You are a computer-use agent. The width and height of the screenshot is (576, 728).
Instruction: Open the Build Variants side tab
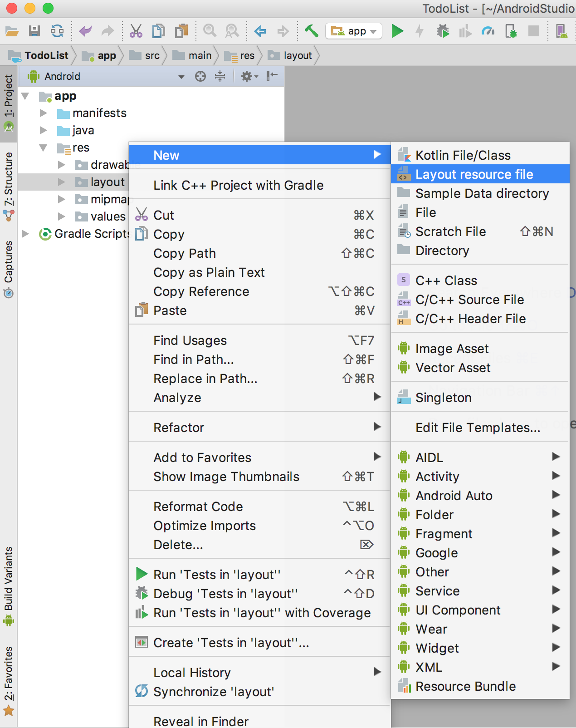point(9,586)
